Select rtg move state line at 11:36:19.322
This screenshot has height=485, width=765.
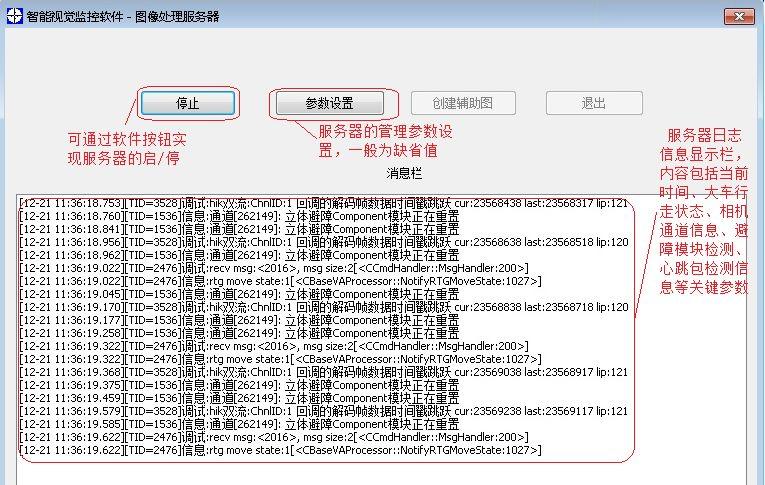(281, 359)
